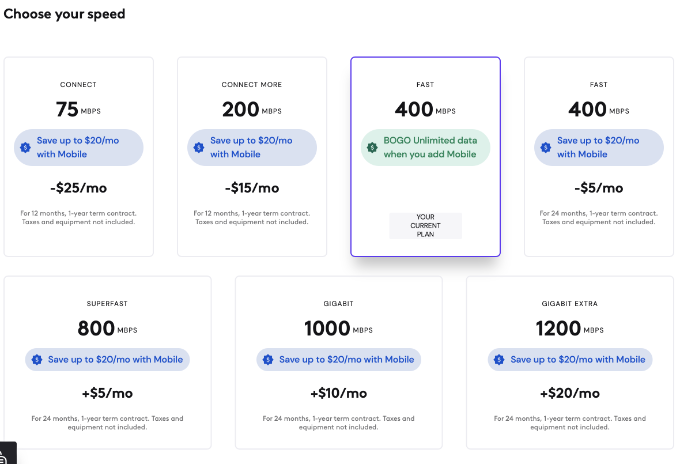Click the +$10/mo price on Gigabit plan
Screen dimensions: 680x464
(339, 393)
